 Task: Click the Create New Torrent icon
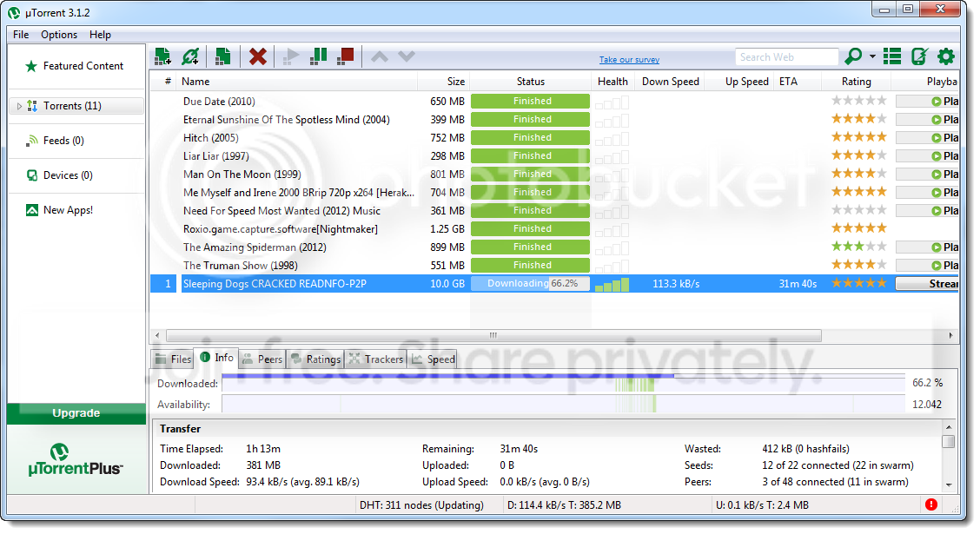222,56
